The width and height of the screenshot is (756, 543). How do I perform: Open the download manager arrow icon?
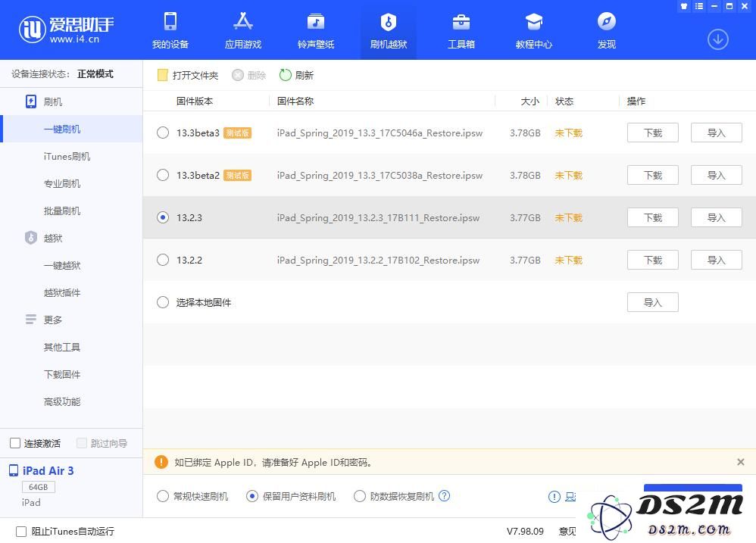pos(718,39)
